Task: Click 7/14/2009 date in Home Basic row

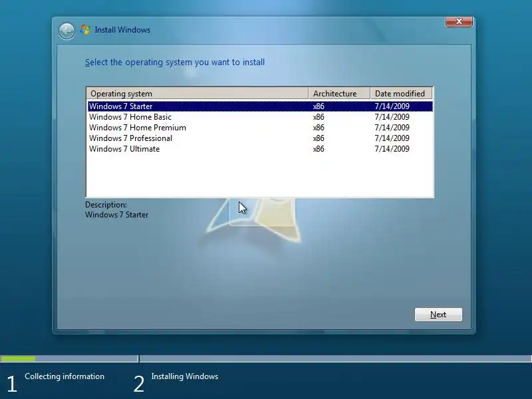Action: (392, 117)
